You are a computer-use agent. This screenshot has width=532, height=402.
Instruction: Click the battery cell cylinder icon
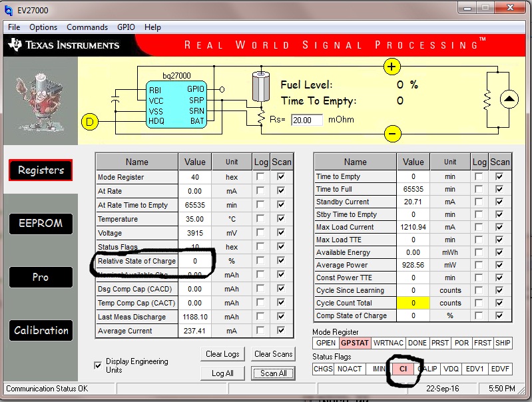pos(261,87)
